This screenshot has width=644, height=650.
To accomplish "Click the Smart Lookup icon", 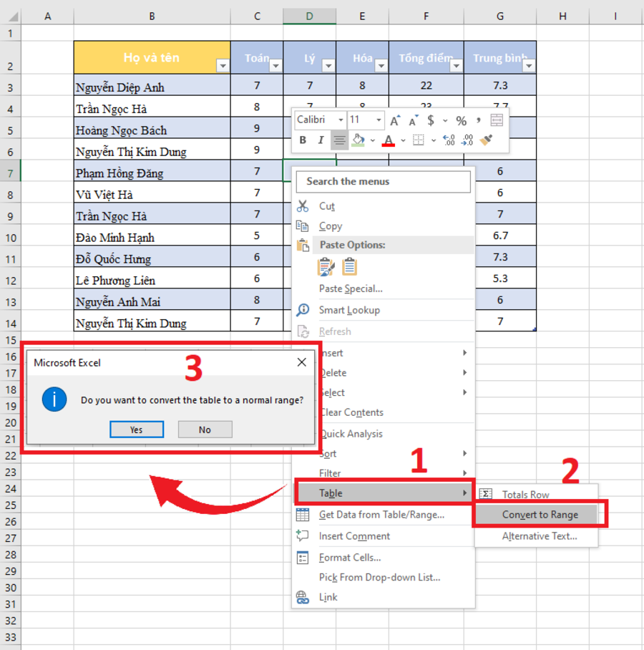I will click(x=303, y=310).
